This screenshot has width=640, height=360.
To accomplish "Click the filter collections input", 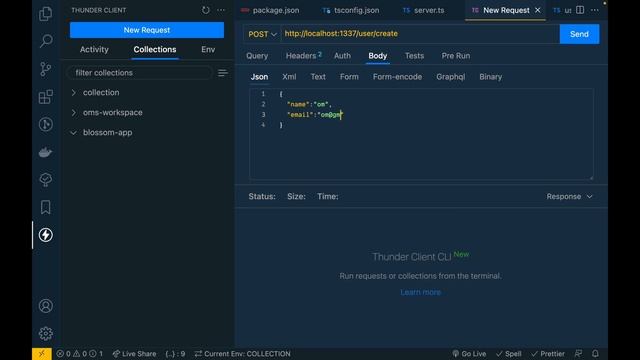I will pos(140,73).
